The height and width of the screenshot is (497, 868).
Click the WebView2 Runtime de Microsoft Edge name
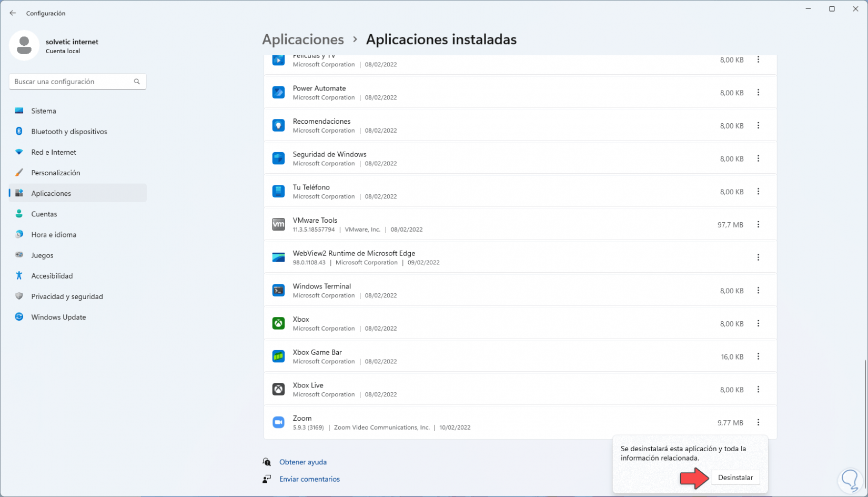coord(354,253)
